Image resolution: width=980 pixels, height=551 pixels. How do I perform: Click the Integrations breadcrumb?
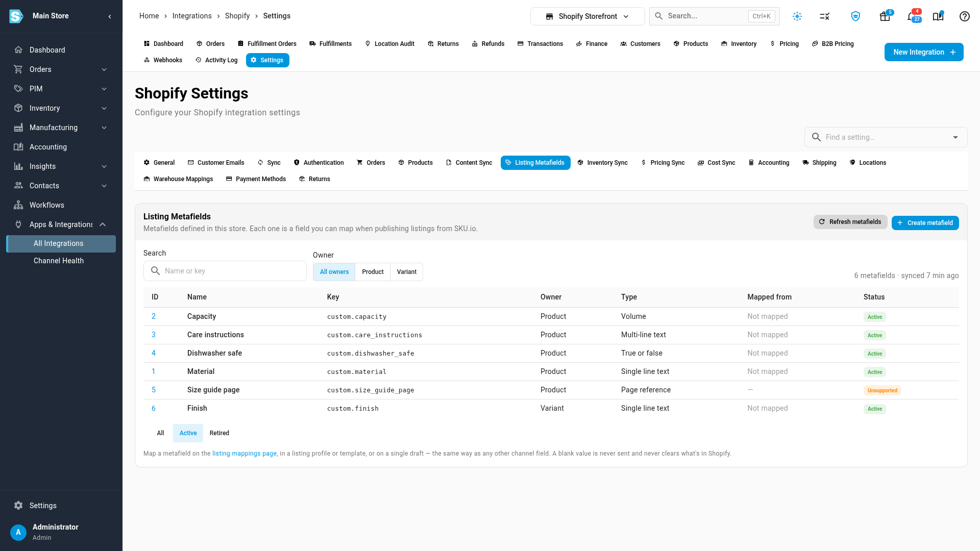[192, 16]
